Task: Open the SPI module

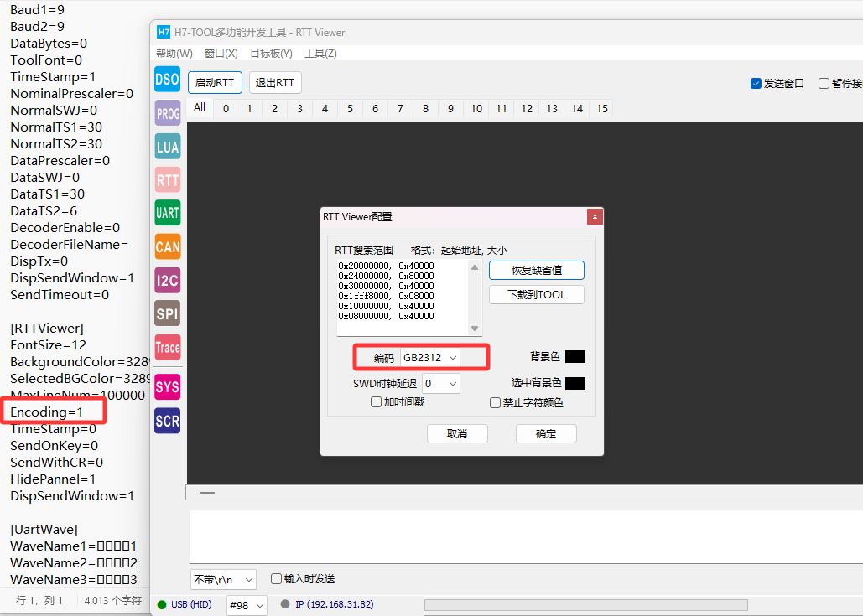Action: 168,313
